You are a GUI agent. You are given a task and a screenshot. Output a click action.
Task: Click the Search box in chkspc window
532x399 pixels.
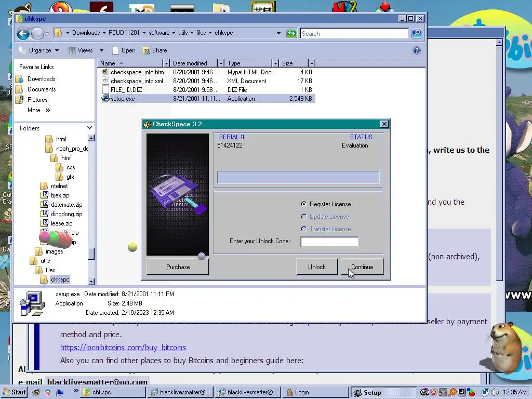pyautogui.click(x=354, y=33)
